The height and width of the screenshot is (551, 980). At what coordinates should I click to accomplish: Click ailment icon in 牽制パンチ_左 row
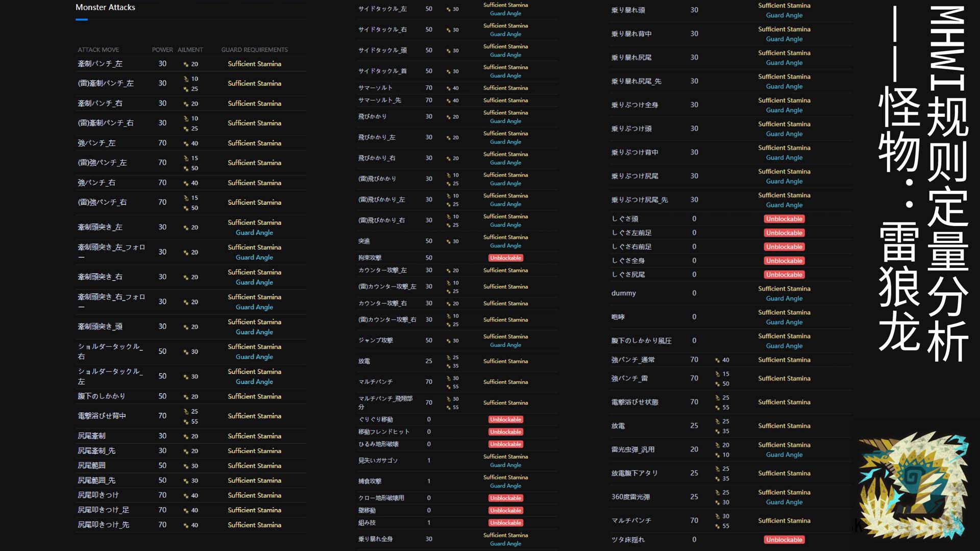[x=186, y=64]
